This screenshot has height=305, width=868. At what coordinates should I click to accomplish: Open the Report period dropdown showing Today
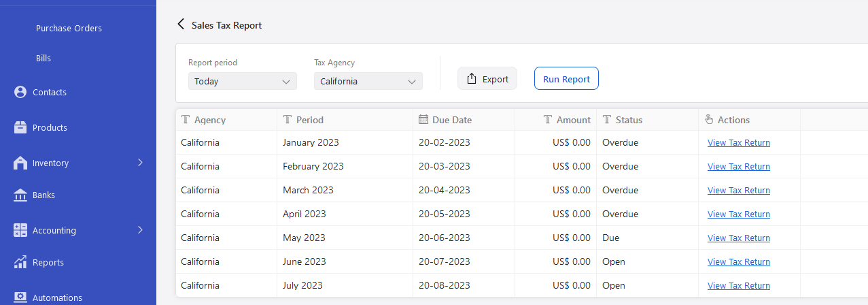pos(243,81)
